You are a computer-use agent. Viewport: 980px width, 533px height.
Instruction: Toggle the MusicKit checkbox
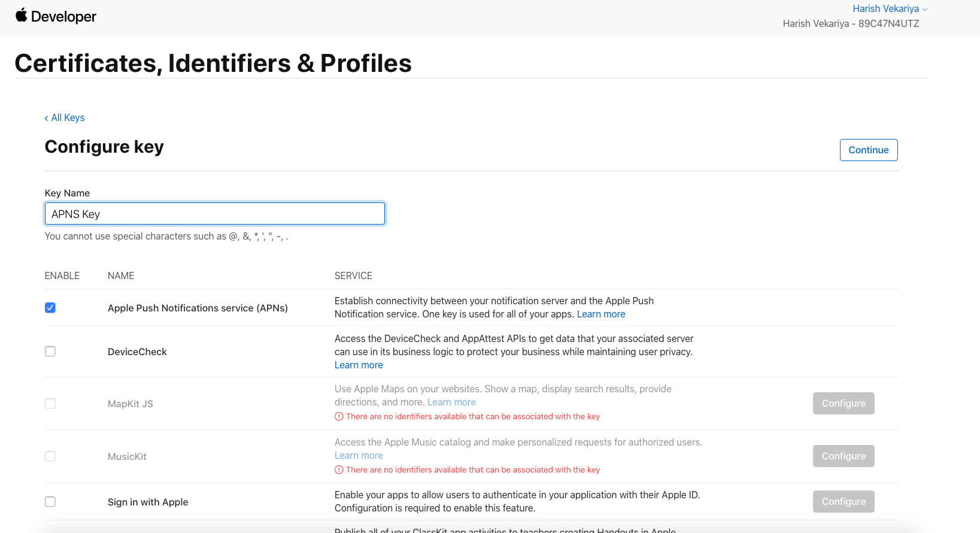(x=50, y=456)
